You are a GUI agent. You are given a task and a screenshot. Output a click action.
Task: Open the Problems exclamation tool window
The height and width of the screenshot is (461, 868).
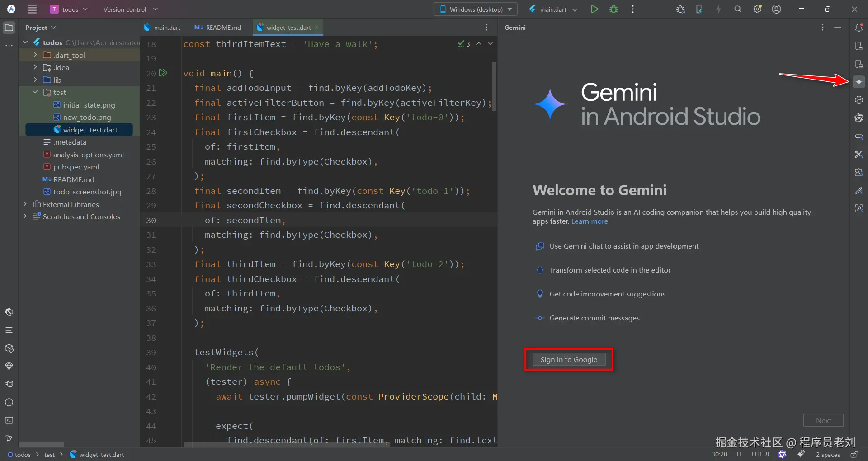[x=9, y=402]
